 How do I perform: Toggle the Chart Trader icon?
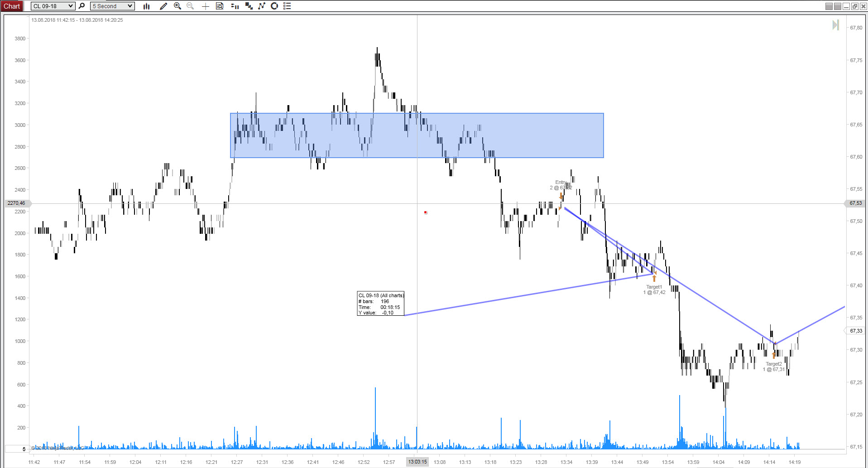coord(235,6)
